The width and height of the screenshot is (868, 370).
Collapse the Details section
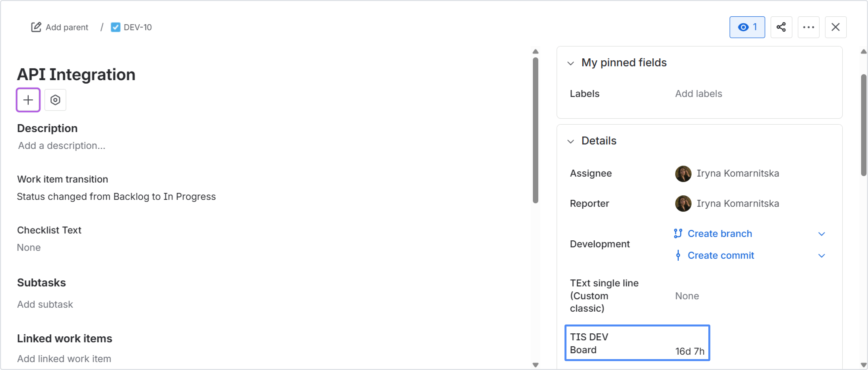(570, 141)
